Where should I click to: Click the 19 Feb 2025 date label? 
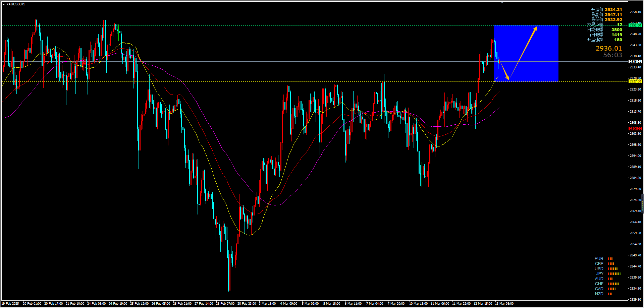pyautogui.click(x=10, y=304)
